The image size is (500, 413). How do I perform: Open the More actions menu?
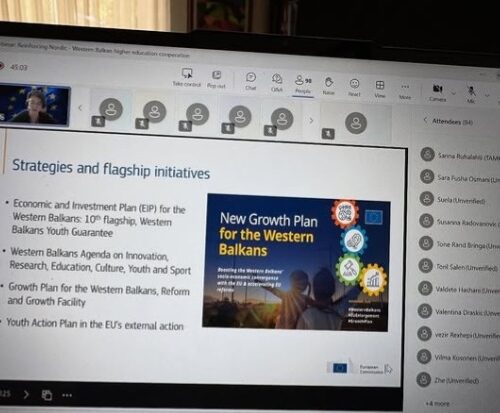tap(405, 91)
